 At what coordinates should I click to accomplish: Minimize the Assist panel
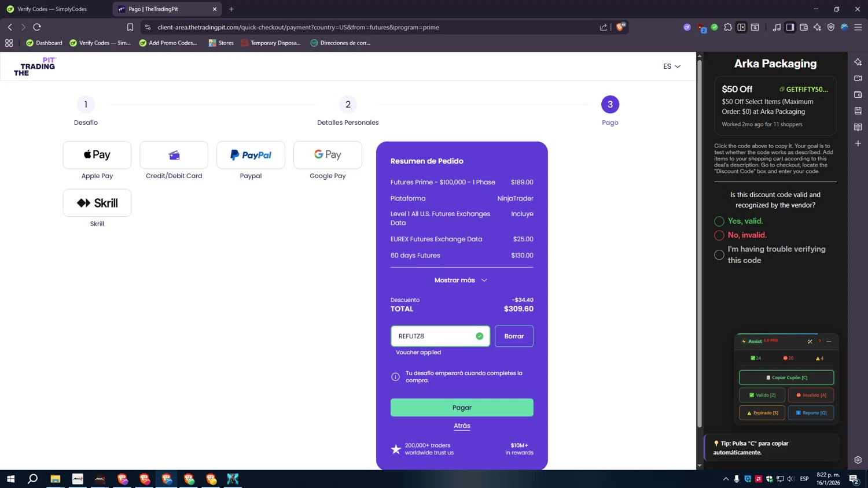click(x=829, y=342)
